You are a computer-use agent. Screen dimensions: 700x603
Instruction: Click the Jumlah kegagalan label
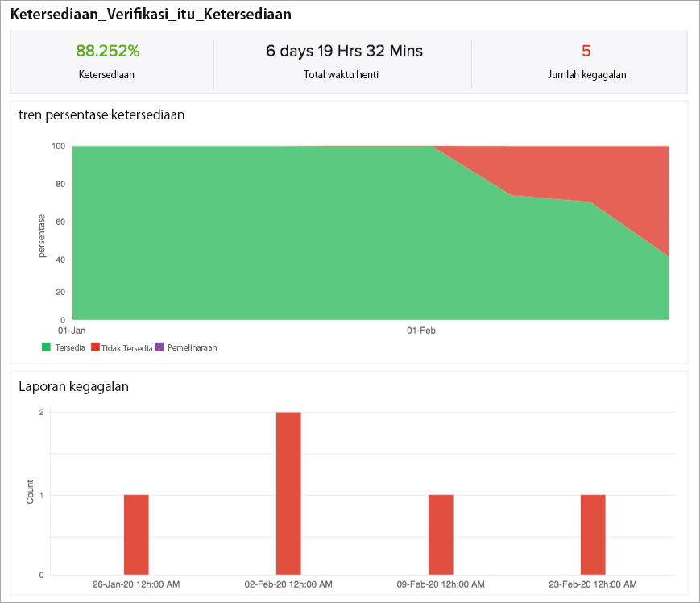point(587,75)
